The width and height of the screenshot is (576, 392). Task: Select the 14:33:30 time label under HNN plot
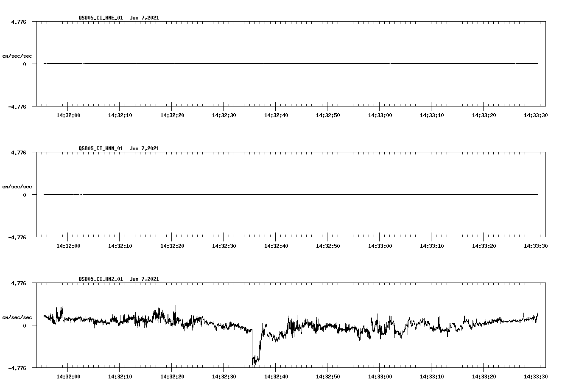[x=536, y=246]
